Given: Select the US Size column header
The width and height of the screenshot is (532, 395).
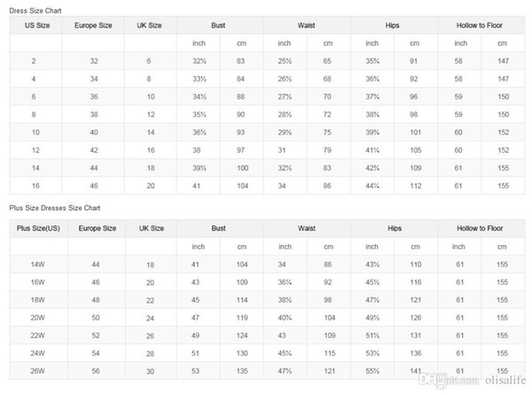Looking at the screenshot, I should 37,26.
